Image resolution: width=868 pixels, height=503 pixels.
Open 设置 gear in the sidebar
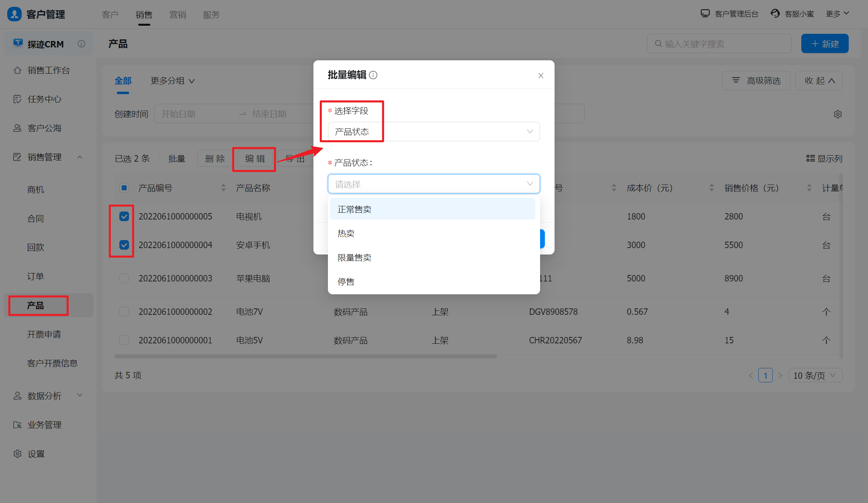[x=18, y=454]
